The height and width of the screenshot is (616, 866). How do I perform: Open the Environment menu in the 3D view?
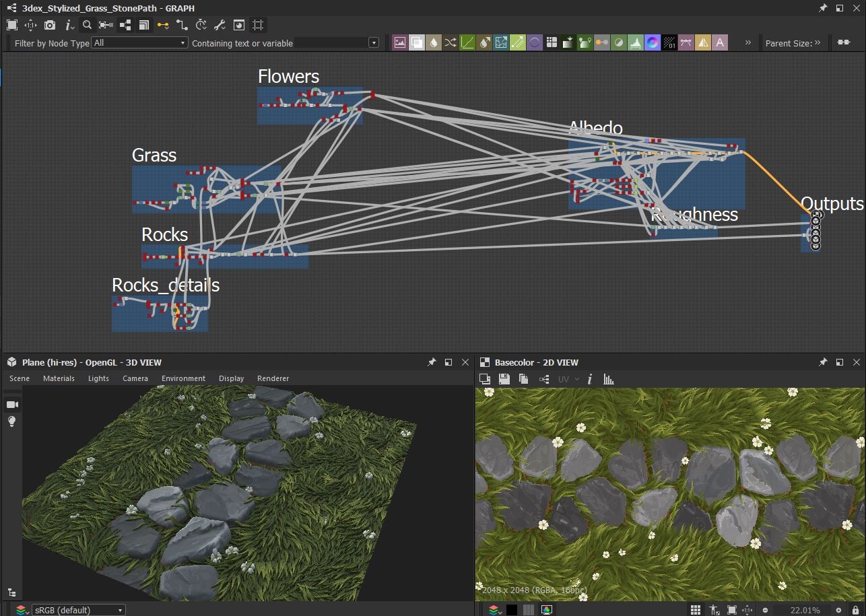coord(183,378)
